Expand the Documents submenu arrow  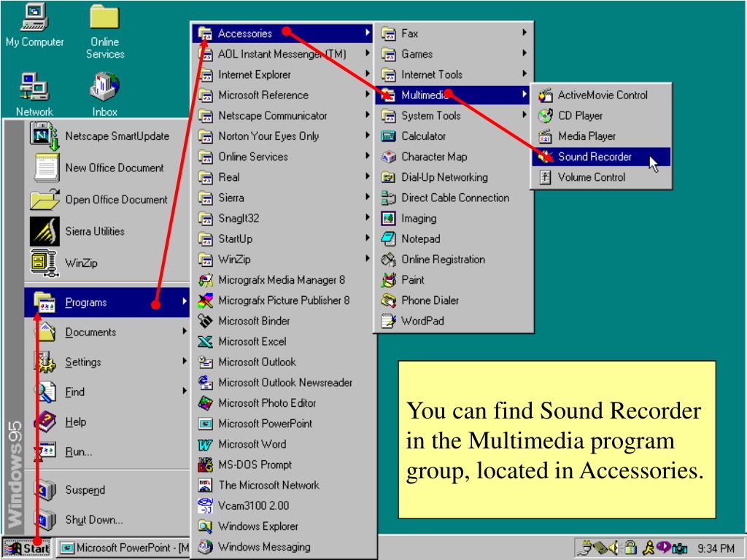pyautogui.click(x=185, y=331)
